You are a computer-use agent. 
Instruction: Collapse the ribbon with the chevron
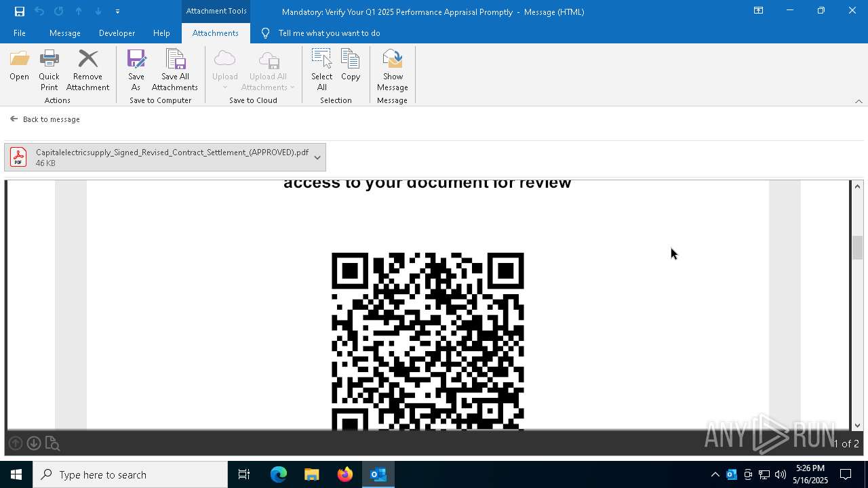[859, 101]
